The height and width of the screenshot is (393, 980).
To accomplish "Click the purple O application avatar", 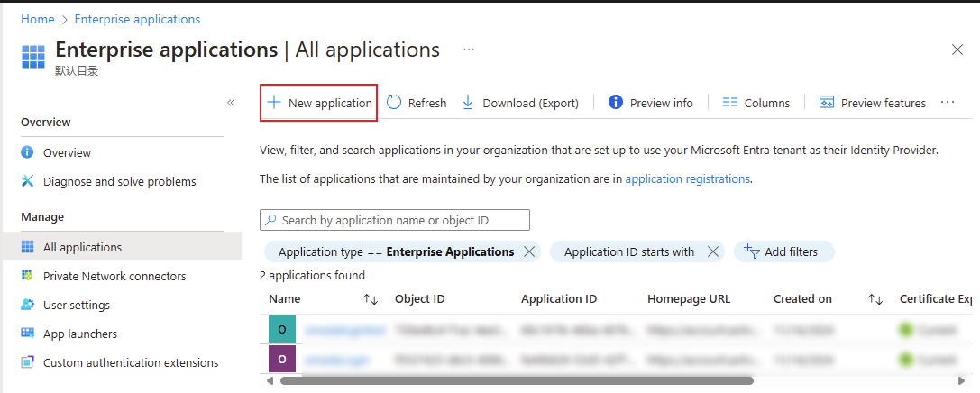I will click(x=282, y=360).
